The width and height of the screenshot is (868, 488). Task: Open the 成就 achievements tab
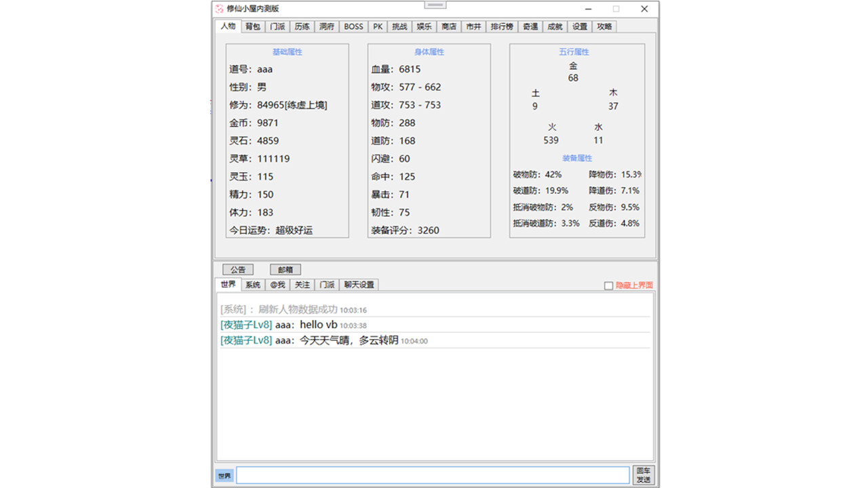(x=554, y=26)
